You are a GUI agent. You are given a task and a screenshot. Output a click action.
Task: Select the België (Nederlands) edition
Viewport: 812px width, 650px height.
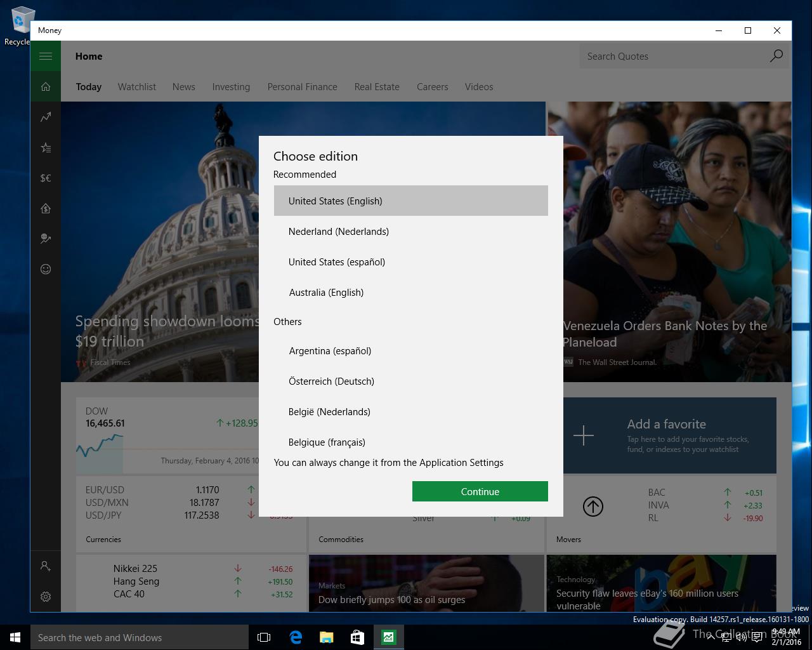tap(411, 411)
